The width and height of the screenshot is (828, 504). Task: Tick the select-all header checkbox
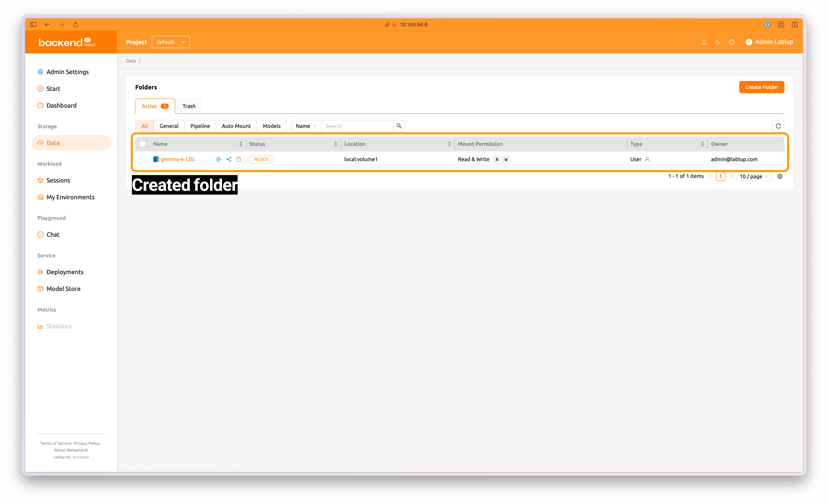pyautogui.click(x=143, y=144)
